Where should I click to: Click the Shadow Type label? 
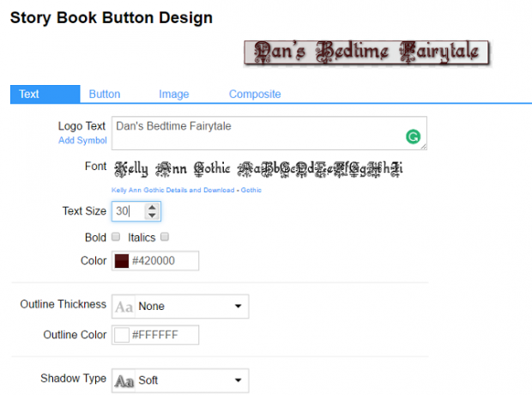point(73,378)
